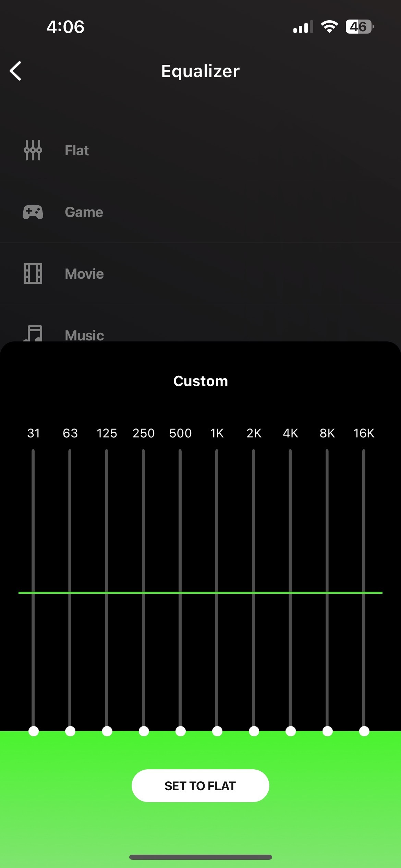Screen dimensions: 401x868
Task: Tap the 125 Hz slider knob
Action: click(107, 731)
